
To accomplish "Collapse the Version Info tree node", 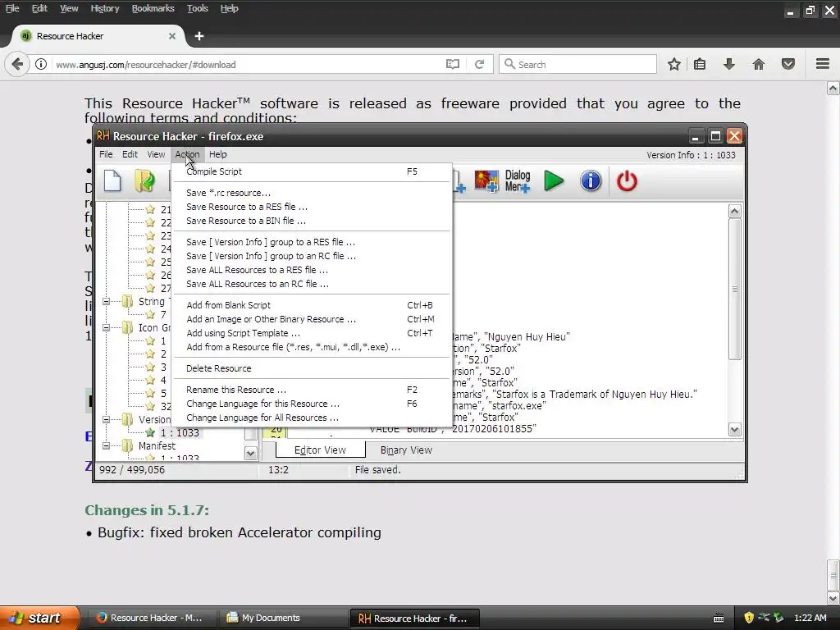I will point(106,419).
